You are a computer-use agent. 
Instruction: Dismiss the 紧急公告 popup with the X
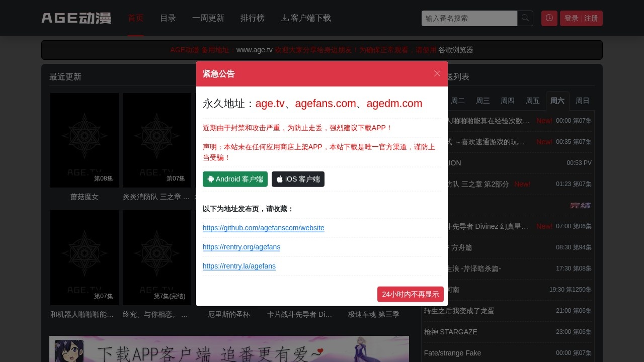pyautogui.click(x=437, y=73)
